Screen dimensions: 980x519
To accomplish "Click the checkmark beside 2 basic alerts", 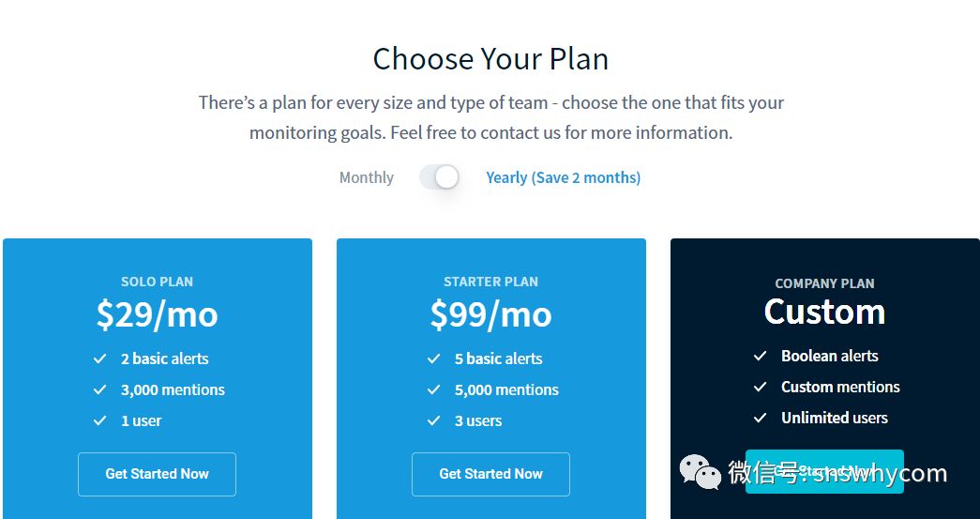I will point(100,359).
